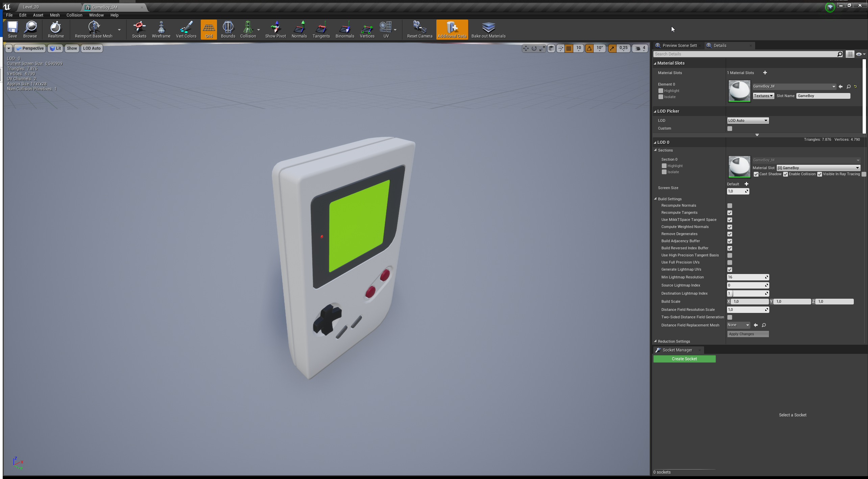This screenshot has height=479, width=868.
Task: Open viewport LOD Auto button
Action: tap(92, 48)
